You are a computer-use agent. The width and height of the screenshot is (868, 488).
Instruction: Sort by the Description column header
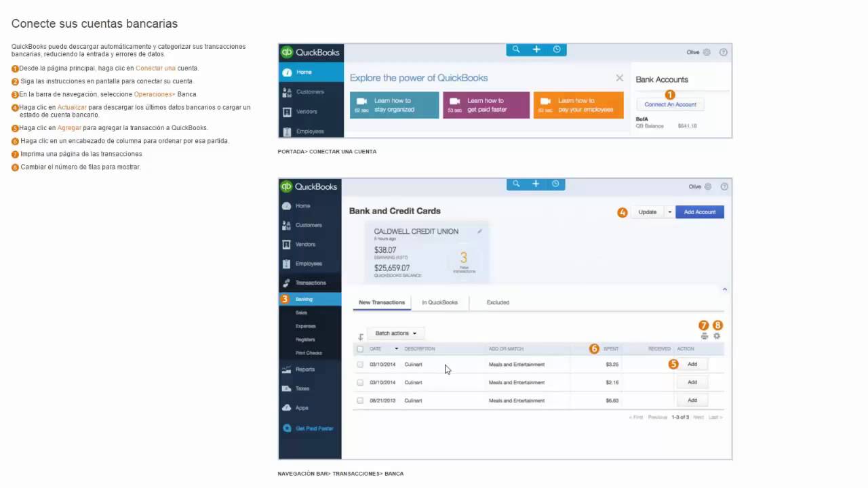coord(420,349)
